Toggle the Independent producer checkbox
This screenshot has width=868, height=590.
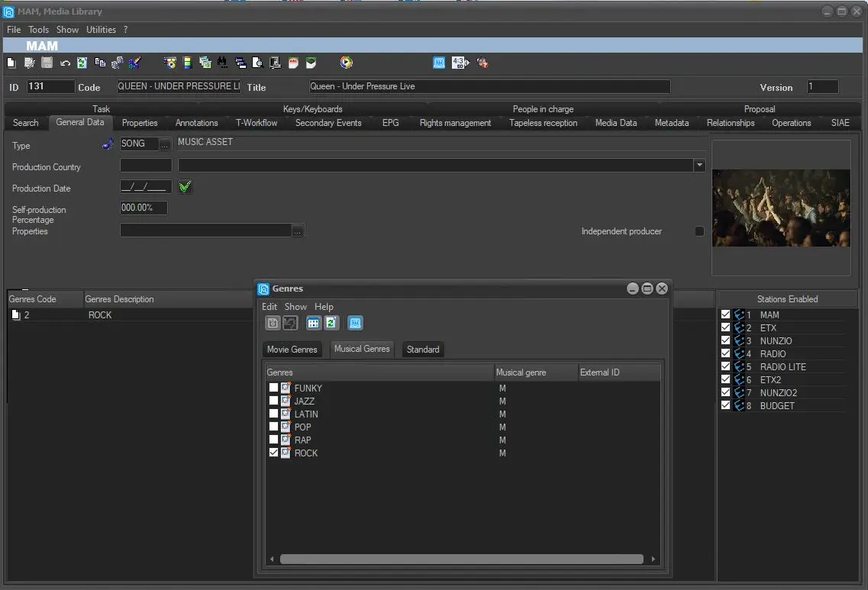[x=699, y=231]
